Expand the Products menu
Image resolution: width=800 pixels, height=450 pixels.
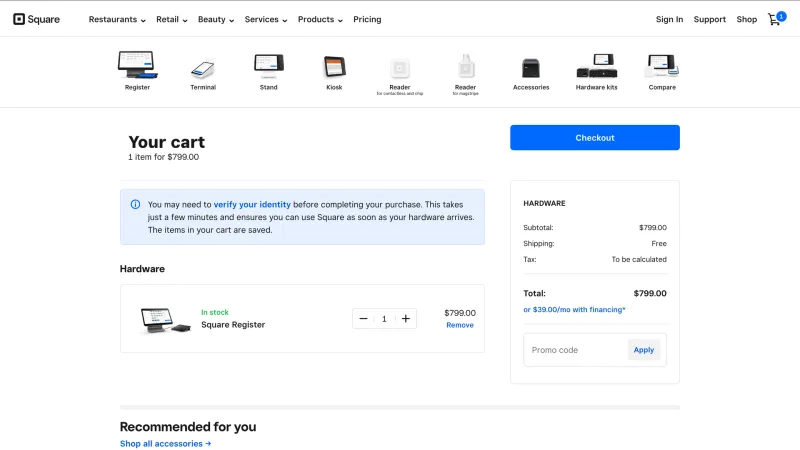[x=320, y=19]
